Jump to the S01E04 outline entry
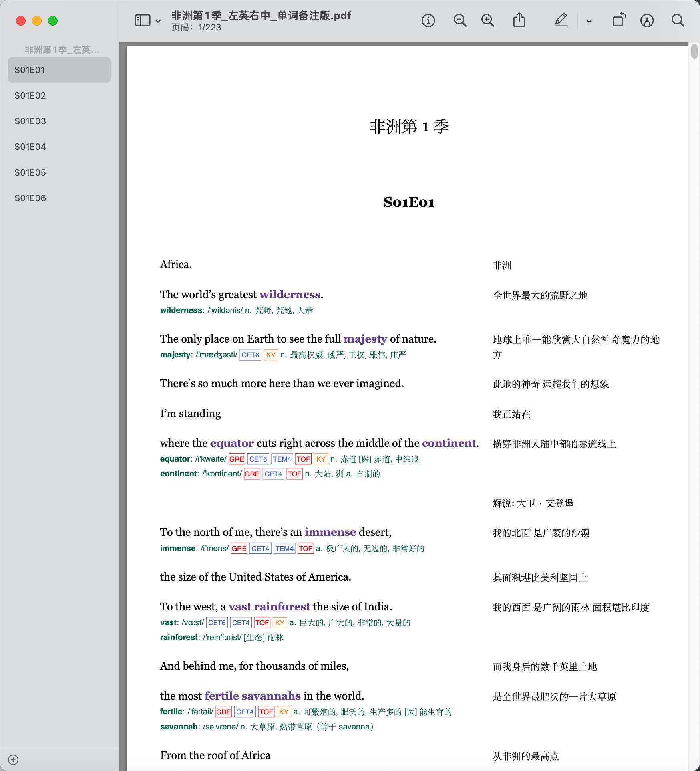 [59, 147]
